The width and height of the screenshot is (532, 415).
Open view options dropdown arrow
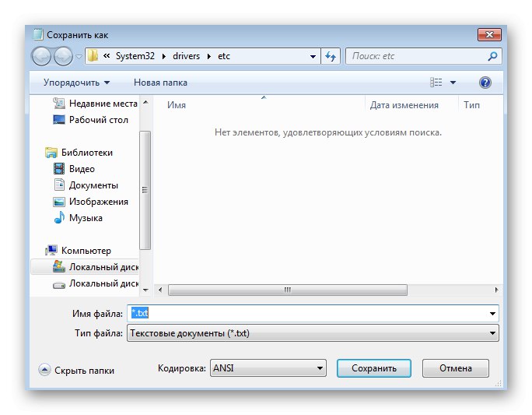pos(453,83)
